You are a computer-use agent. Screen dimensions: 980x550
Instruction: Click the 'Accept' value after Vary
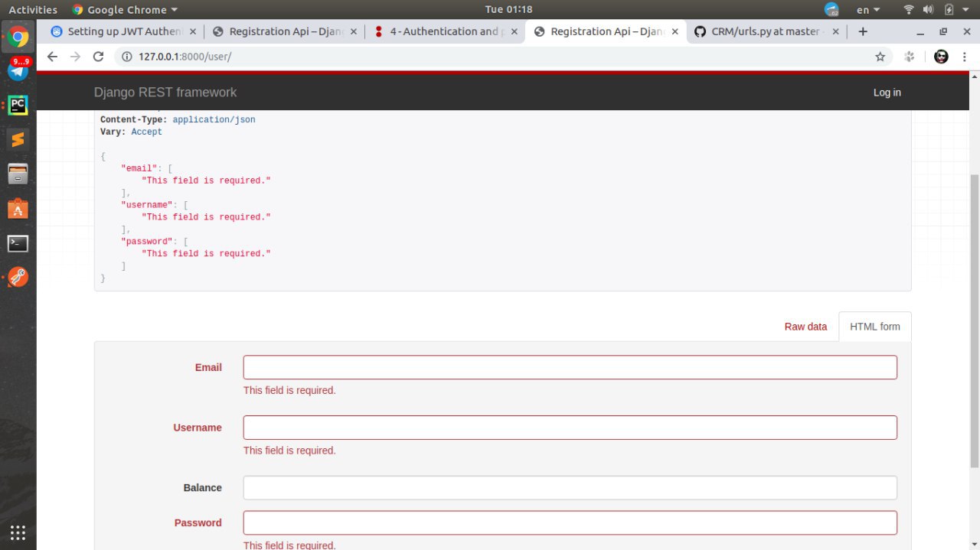pos(147,132)
